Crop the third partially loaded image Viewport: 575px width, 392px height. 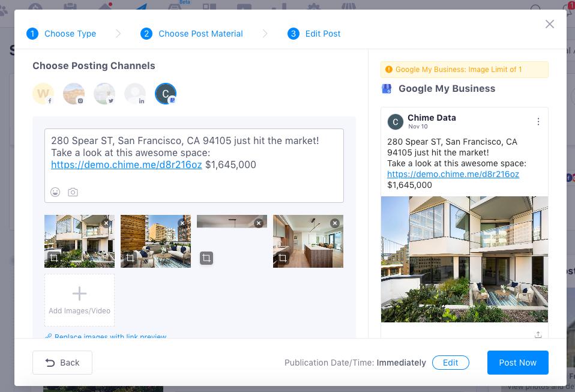(206, 258)
